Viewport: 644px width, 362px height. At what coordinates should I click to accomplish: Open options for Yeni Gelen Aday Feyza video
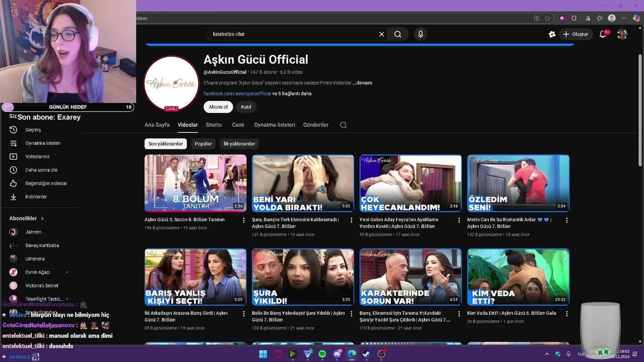pos(459,220)
